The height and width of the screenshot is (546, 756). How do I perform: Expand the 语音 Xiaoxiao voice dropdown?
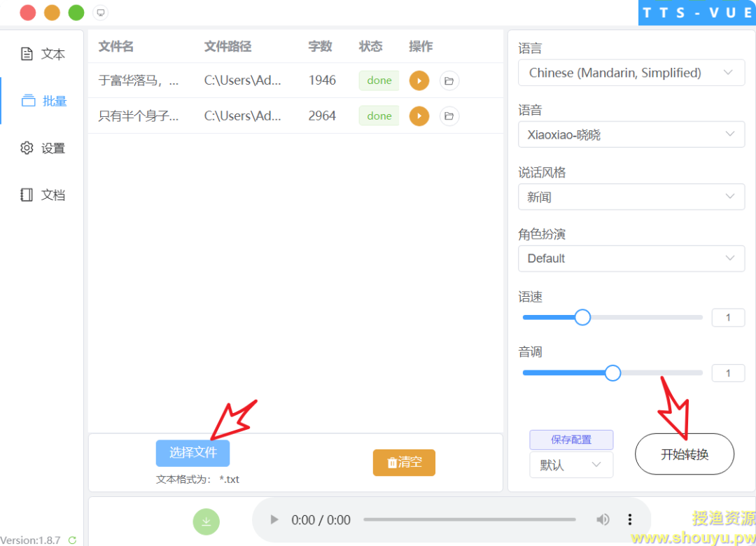[x=631, y=134]
